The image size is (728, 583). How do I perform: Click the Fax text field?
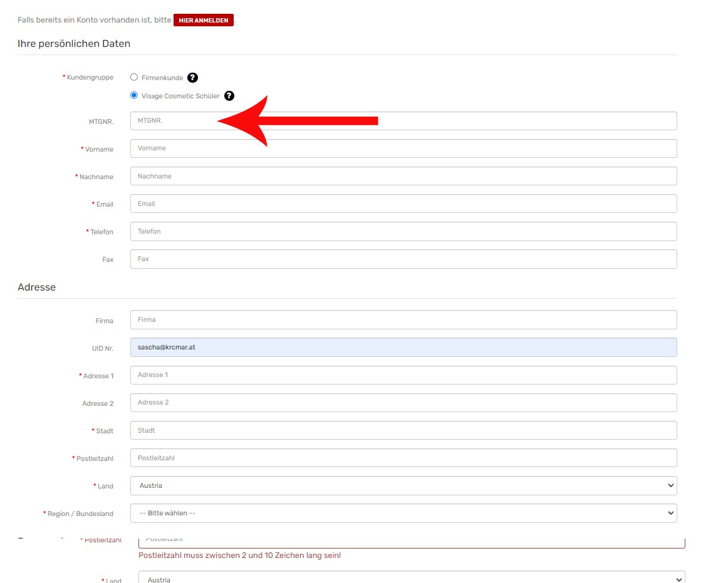[403, 259]
